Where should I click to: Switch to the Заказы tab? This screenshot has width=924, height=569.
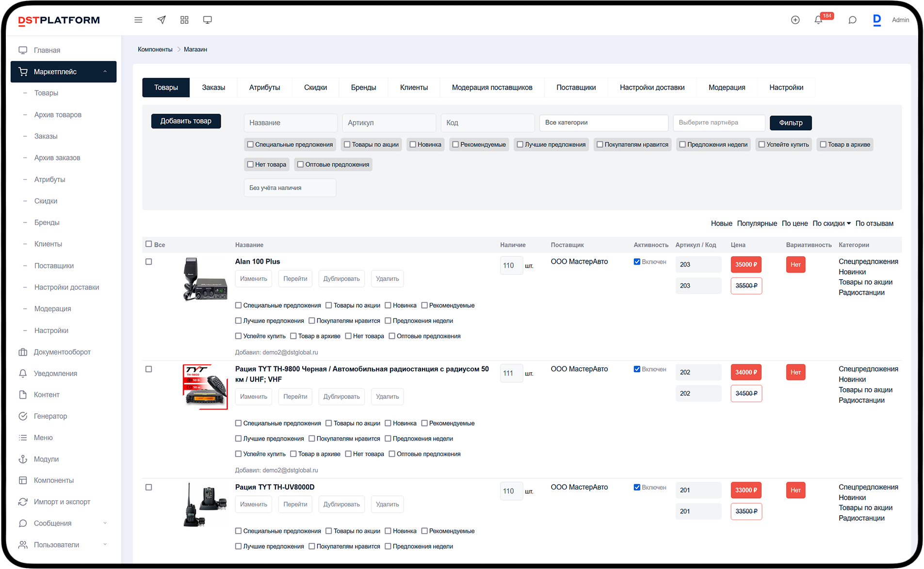point(213,88)
